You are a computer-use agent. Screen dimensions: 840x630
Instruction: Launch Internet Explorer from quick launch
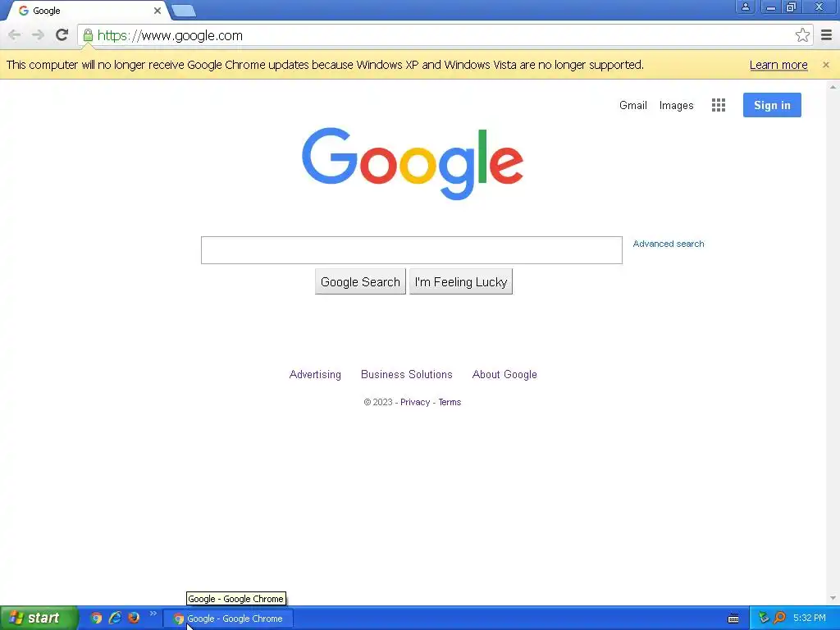115,619
